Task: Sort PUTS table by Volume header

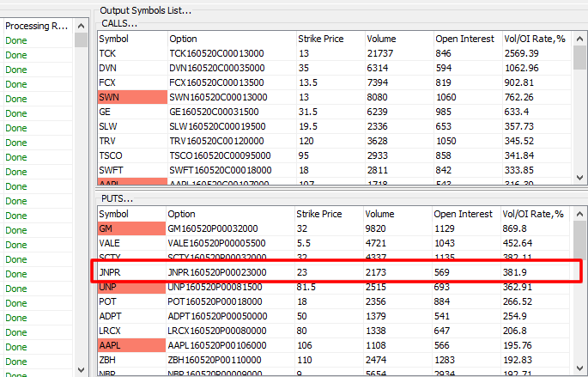Action: (397, 214)
